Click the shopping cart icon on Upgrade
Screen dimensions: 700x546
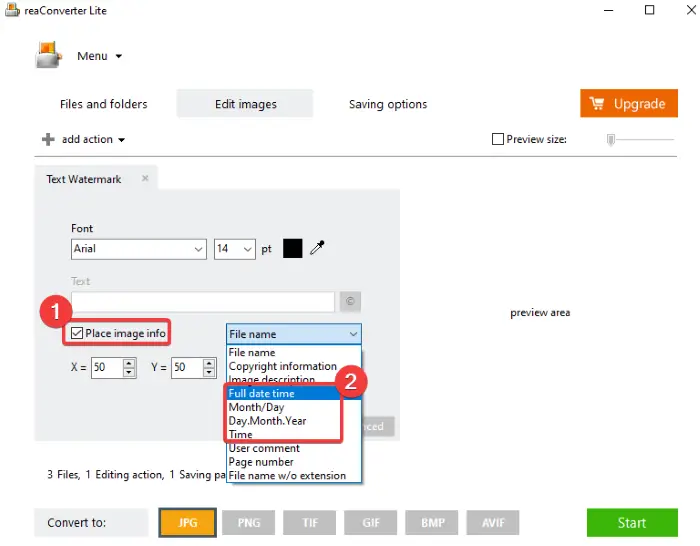pos(597,103)
